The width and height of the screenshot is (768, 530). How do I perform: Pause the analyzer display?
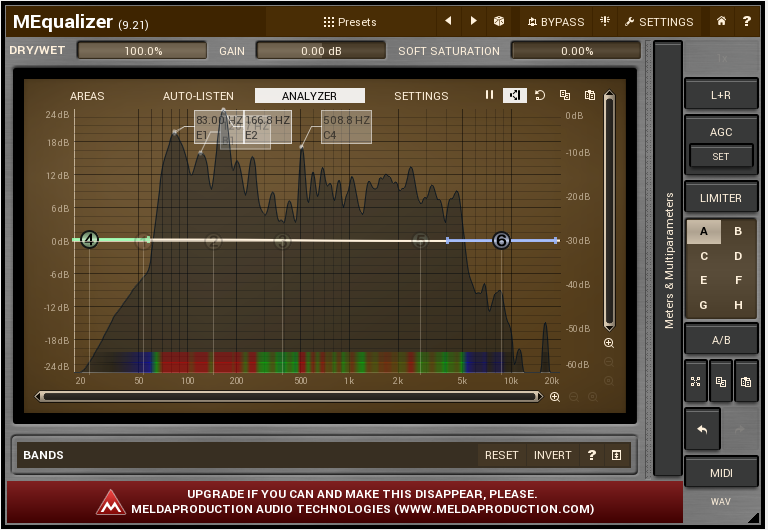489,95
